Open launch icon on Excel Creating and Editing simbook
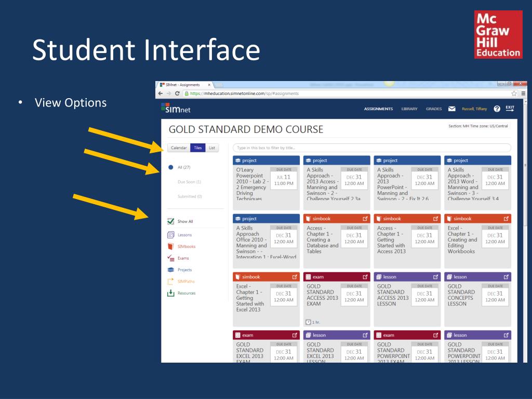The image size is (532, 399). (x=506, y=219)
